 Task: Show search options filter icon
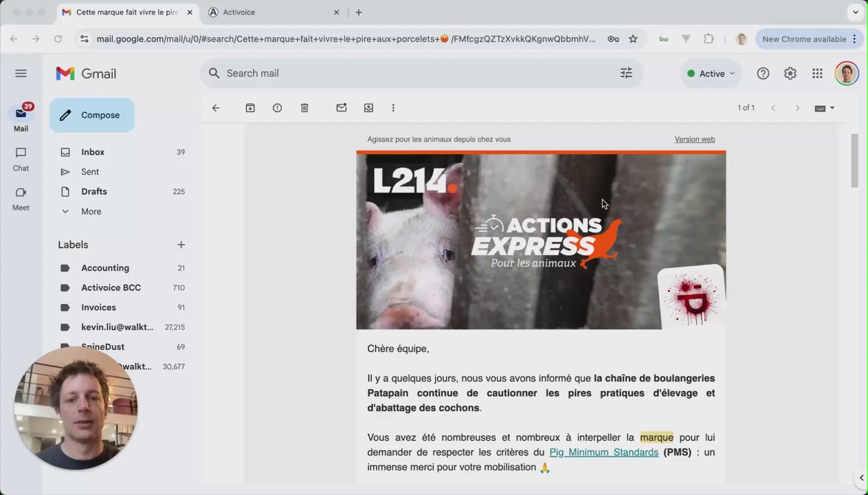click(x=626, y=73)
